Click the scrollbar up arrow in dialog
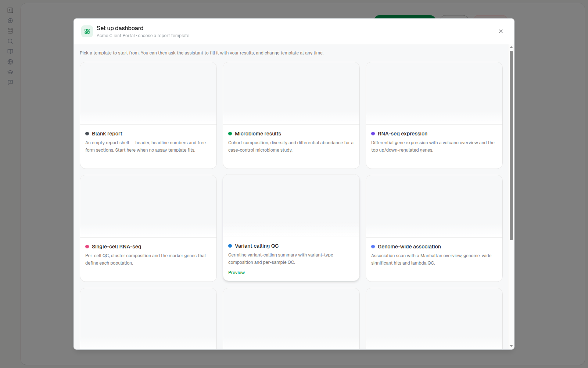Screen dimensions: 588x368 point(511,47)
